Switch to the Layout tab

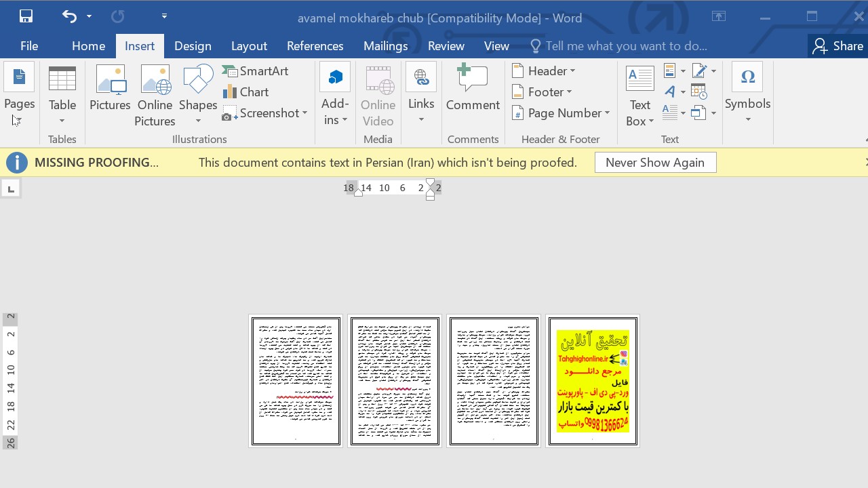249,46
